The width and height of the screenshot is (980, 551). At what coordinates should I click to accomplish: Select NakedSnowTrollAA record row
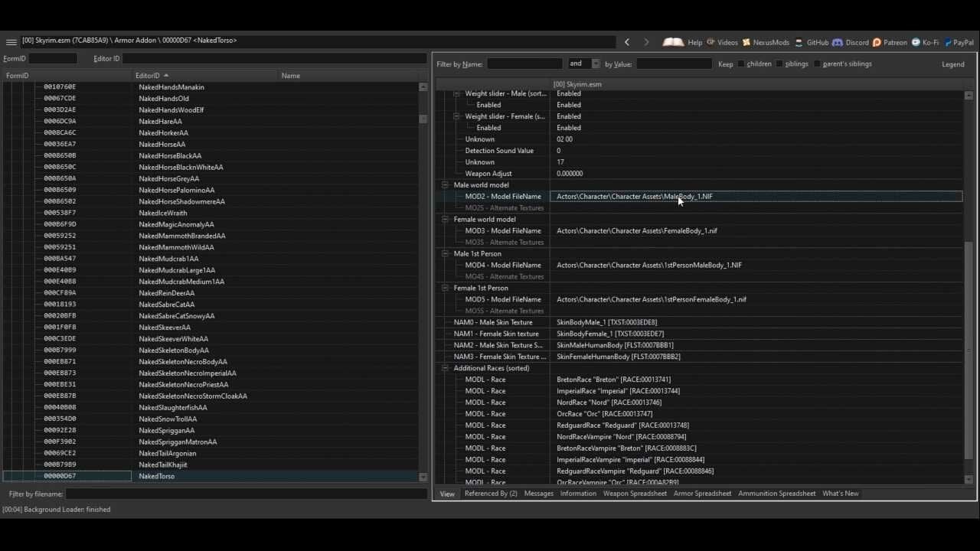point(211,419)
